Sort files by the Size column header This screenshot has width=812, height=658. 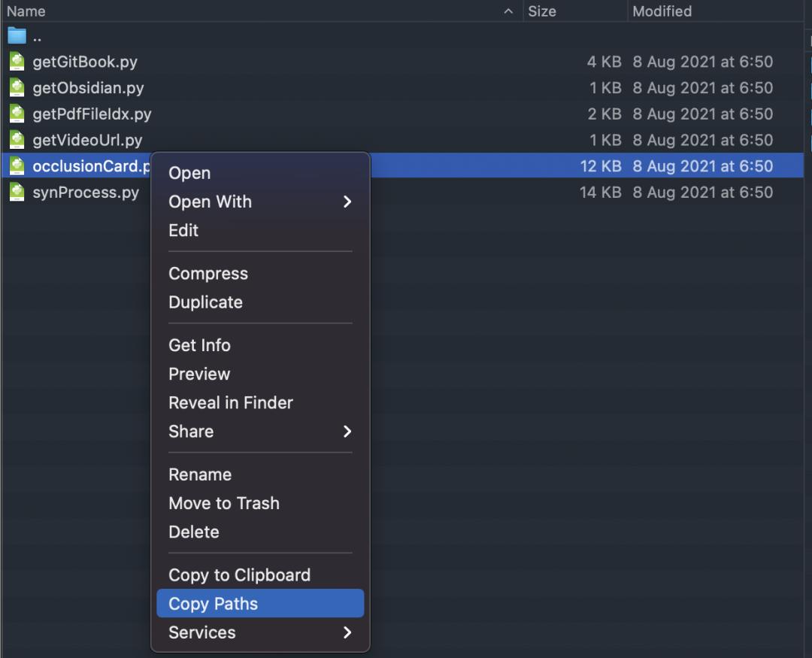pyautogui.click(x=542, y=11)
